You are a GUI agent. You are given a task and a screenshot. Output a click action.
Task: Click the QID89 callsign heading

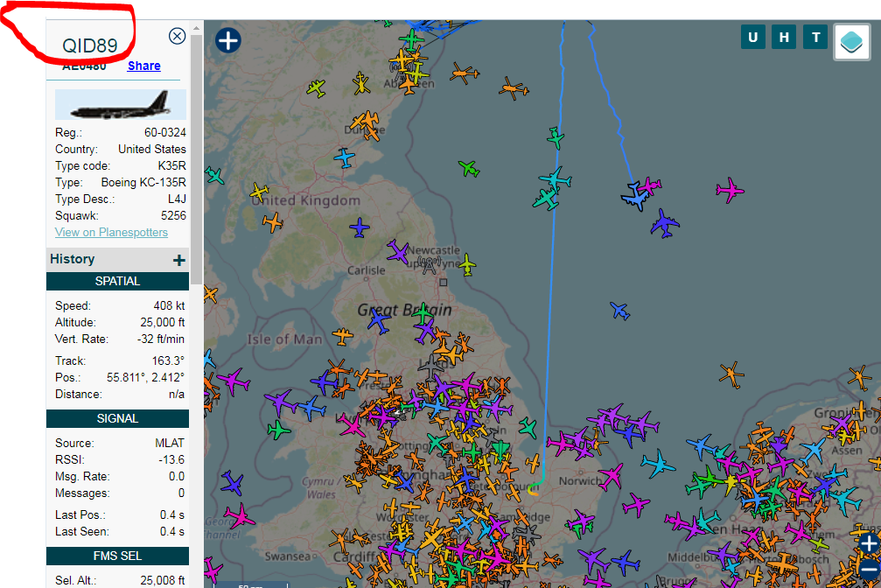pos(90,45)
